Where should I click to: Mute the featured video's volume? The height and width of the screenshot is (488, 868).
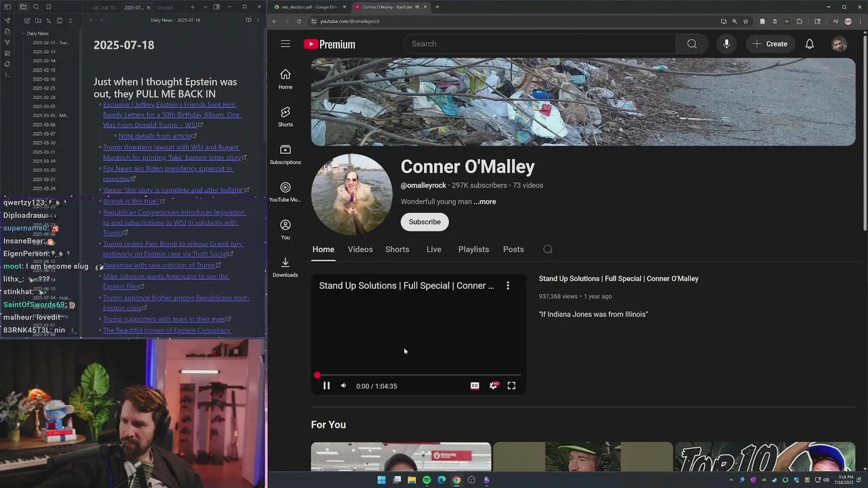[344, 386]
